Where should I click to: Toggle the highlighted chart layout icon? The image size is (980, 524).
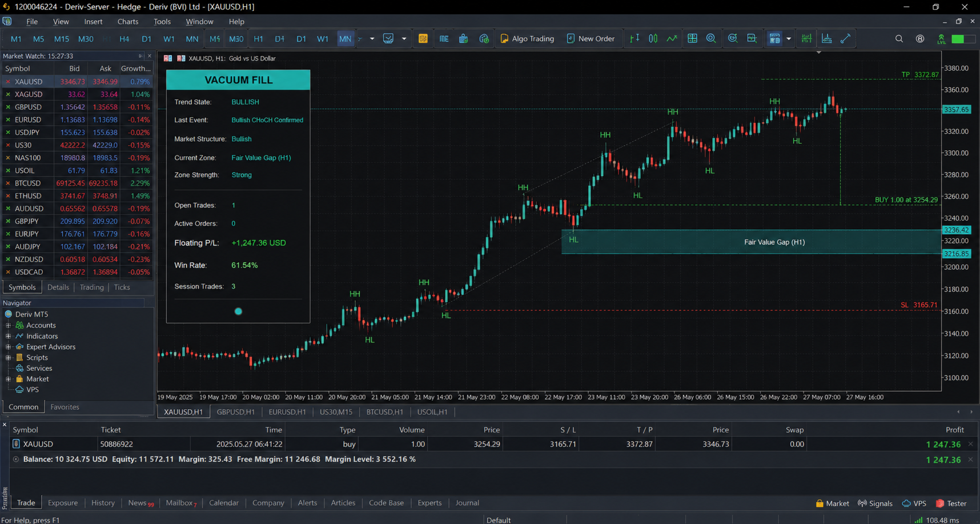point(774,38)
